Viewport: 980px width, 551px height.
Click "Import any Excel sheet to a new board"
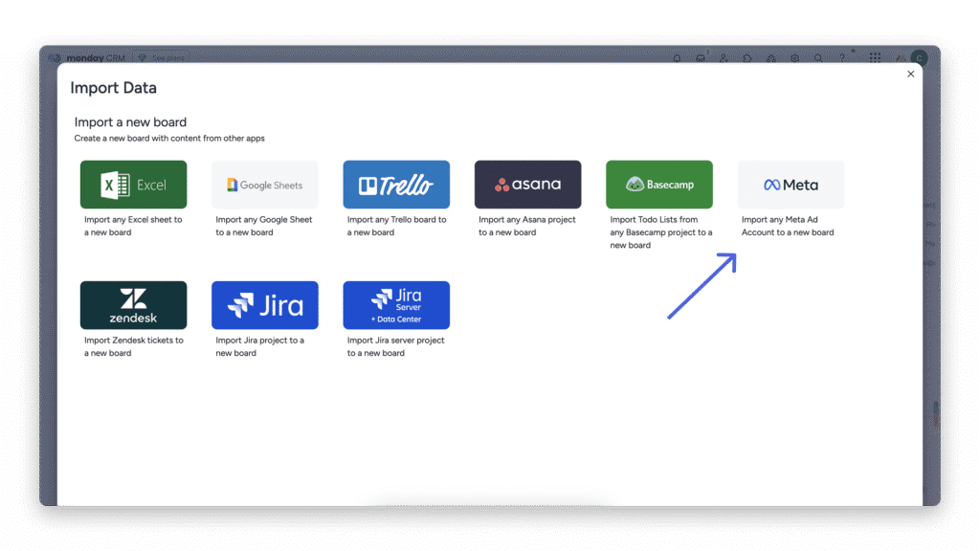tap(133, 226)
